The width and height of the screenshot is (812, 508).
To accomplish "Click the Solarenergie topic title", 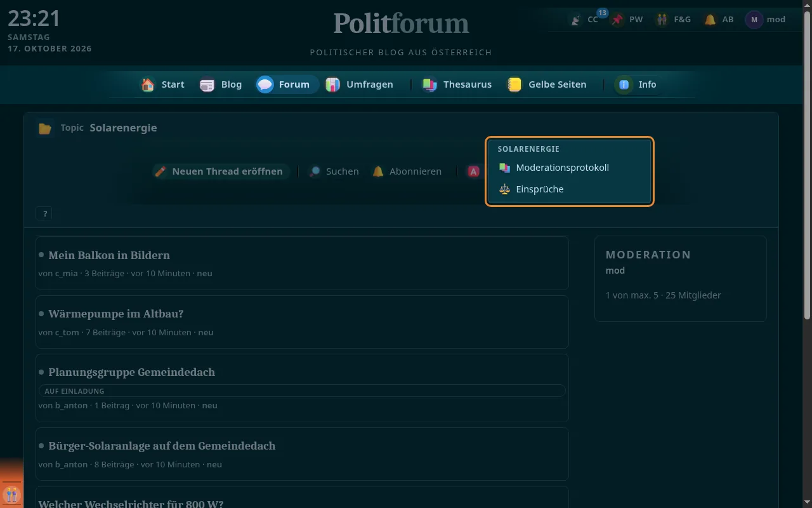I will pos(123,128).
